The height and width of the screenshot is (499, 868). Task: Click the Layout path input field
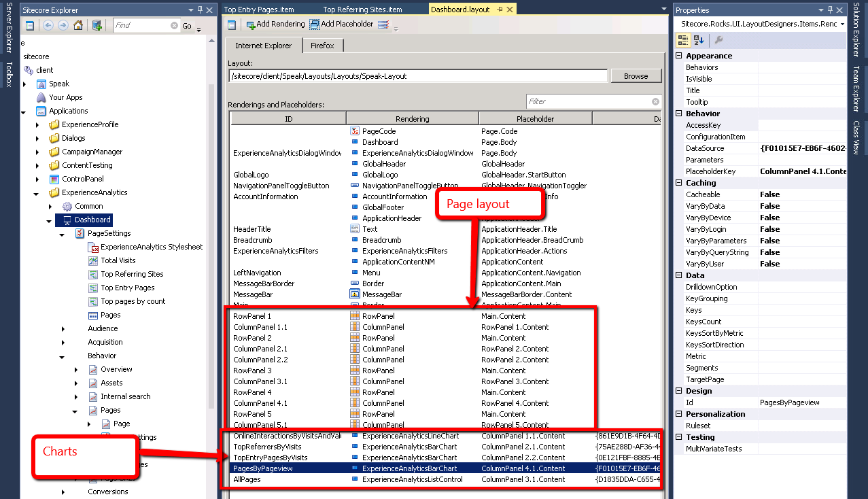point(418,76)
